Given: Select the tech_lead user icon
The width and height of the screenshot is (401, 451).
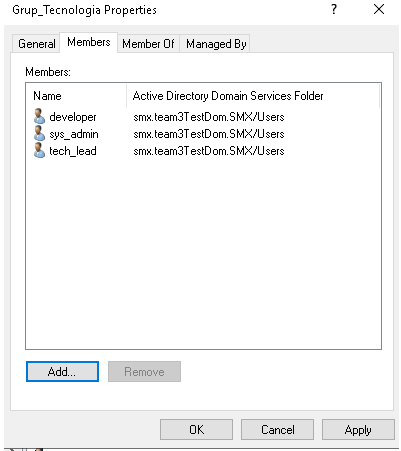Looking at the screenshot, I should click(x=39, y=150).
